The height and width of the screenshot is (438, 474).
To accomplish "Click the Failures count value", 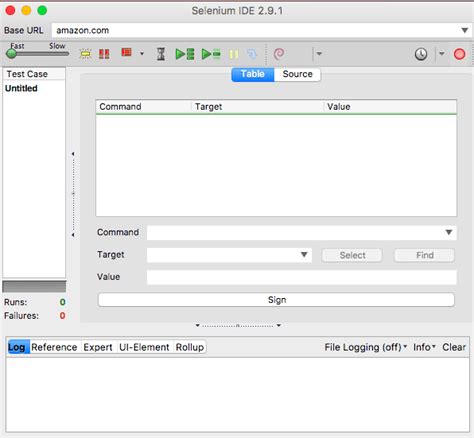I will tap(62, 316).
